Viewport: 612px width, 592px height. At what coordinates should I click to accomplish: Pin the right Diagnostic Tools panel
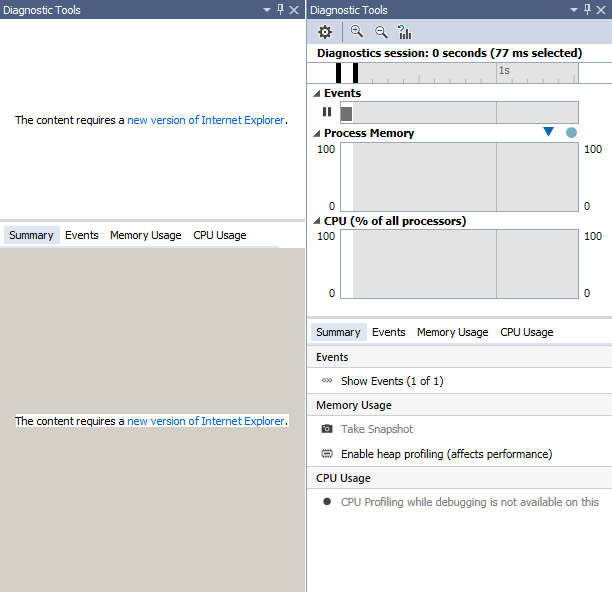(x=587, y=9)
